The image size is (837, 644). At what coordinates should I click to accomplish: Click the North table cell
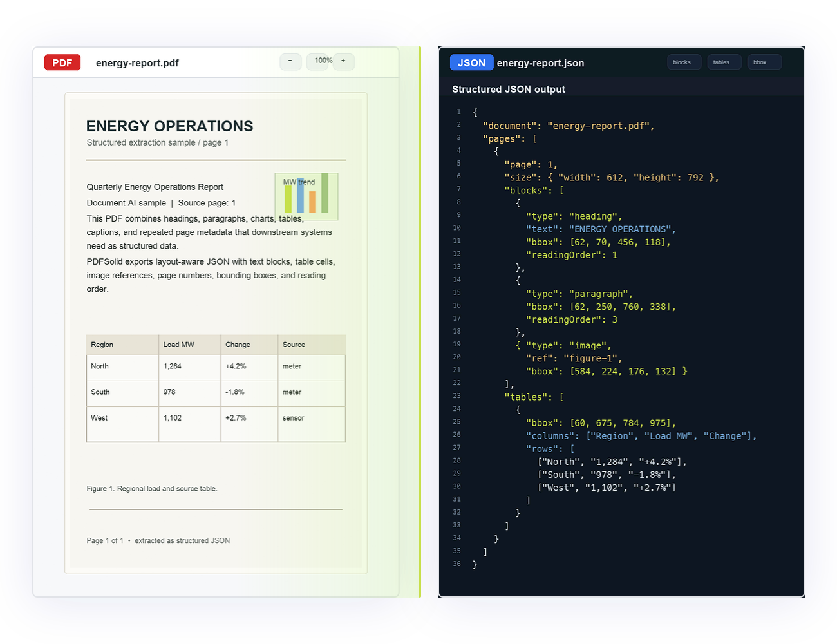[x=122, y=366]
